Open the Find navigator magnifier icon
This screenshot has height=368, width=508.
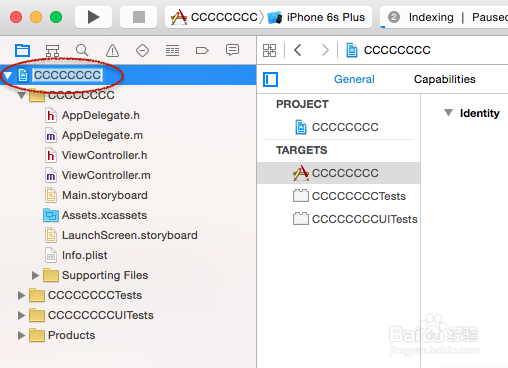[82, 51]
